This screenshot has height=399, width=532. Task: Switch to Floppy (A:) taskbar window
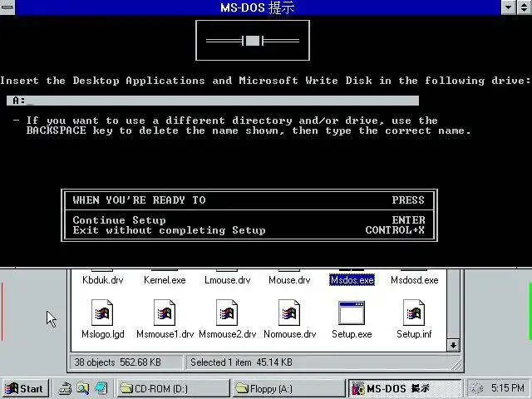(x=289, y=388)
